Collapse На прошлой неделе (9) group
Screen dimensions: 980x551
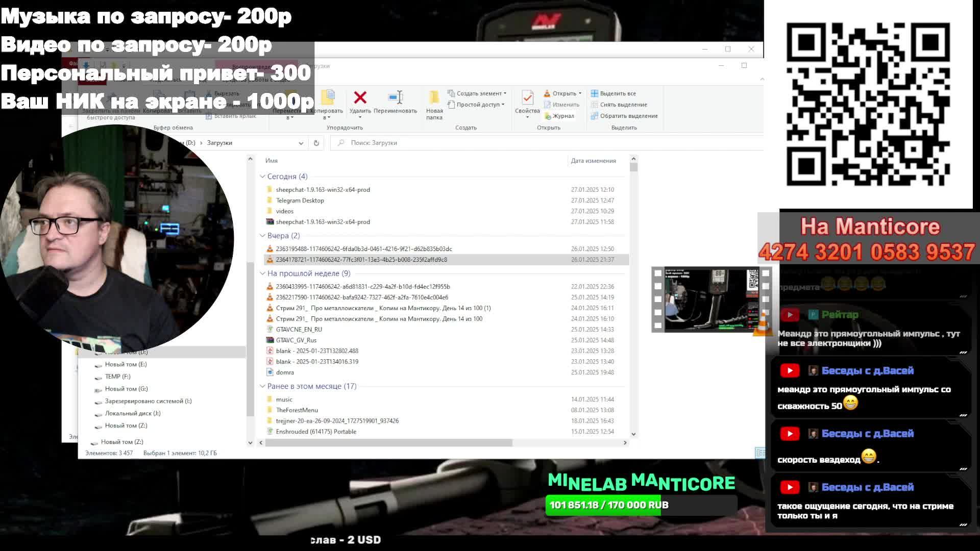coord(262,273)
